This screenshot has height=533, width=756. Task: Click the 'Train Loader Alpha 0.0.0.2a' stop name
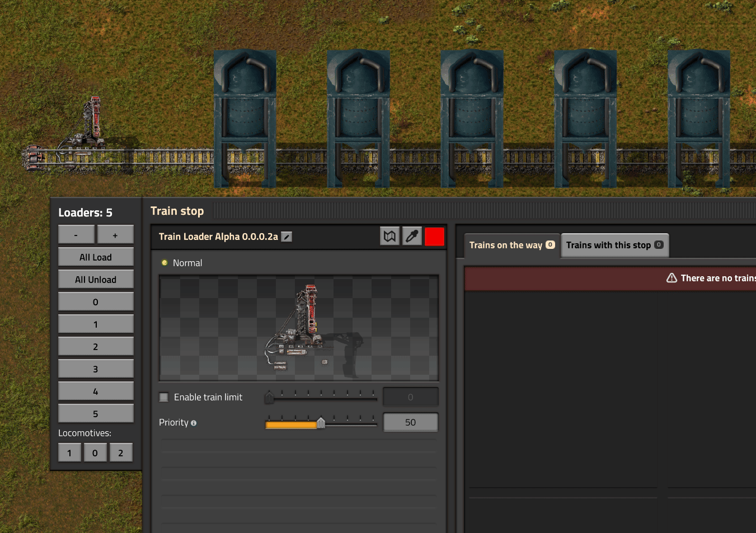218,237
